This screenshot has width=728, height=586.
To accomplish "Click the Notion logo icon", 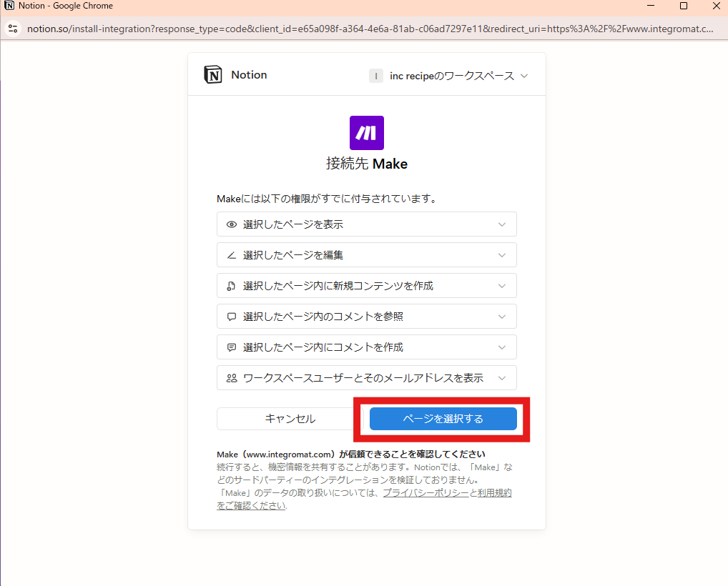I will point(212,75).
